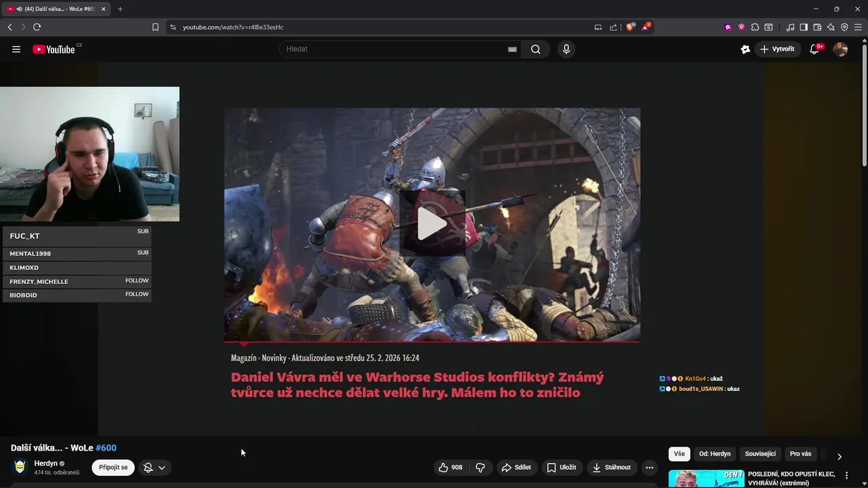Go back with browser back arrow
Viewport: 868px width, 488px height.
tap(9, 27)
